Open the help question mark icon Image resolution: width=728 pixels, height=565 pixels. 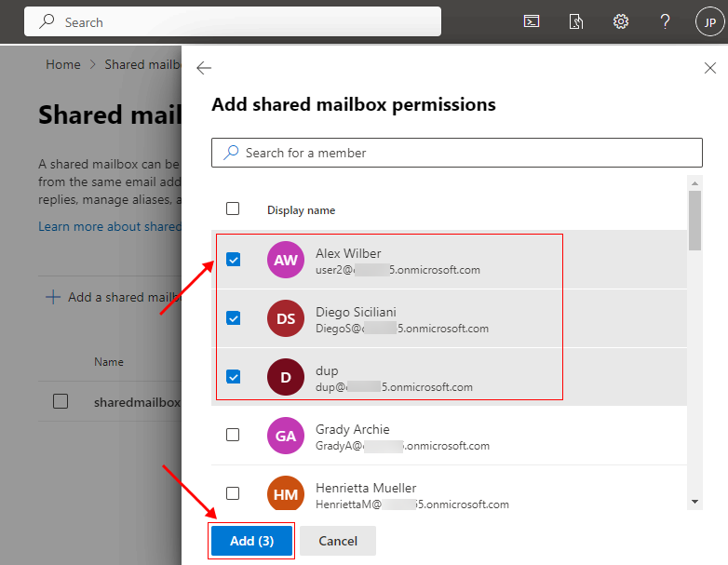click(x=666, y=22)
